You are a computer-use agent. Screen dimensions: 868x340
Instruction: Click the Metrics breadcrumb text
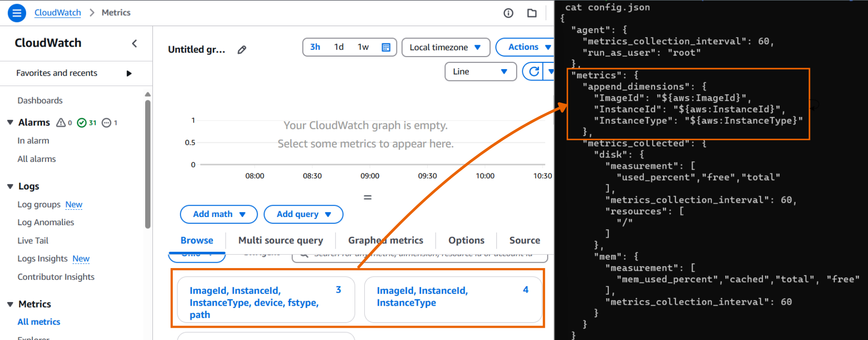tap(116, 13)
